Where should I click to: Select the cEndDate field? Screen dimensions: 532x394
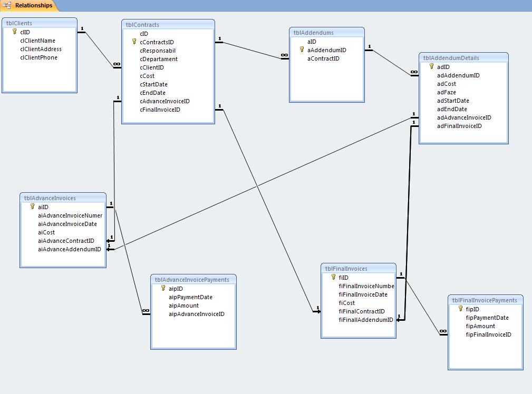click(x=153, y=93)
